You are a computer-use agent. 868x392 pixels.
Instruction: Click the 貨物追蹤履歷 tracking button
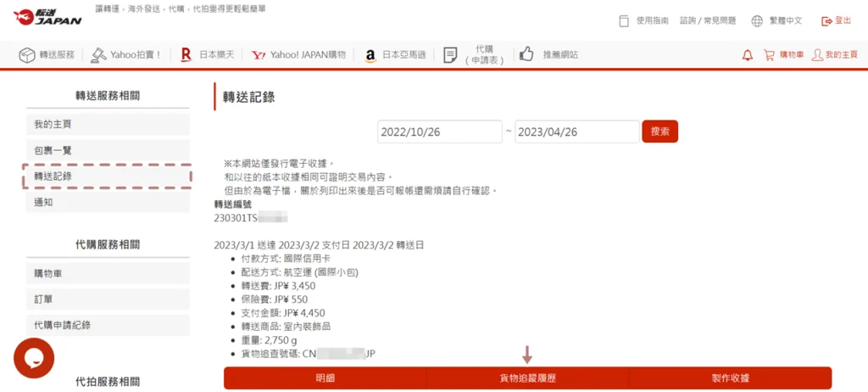(527, 378)
